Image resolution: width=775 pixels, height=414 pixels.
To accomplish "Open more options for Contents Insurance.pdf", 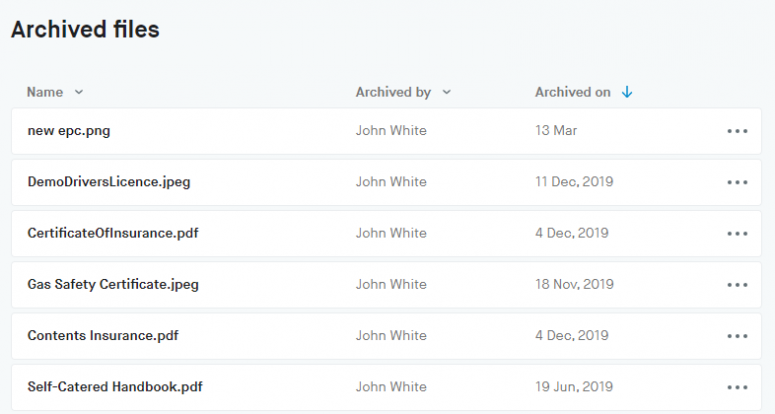I will tap(738, 336).
